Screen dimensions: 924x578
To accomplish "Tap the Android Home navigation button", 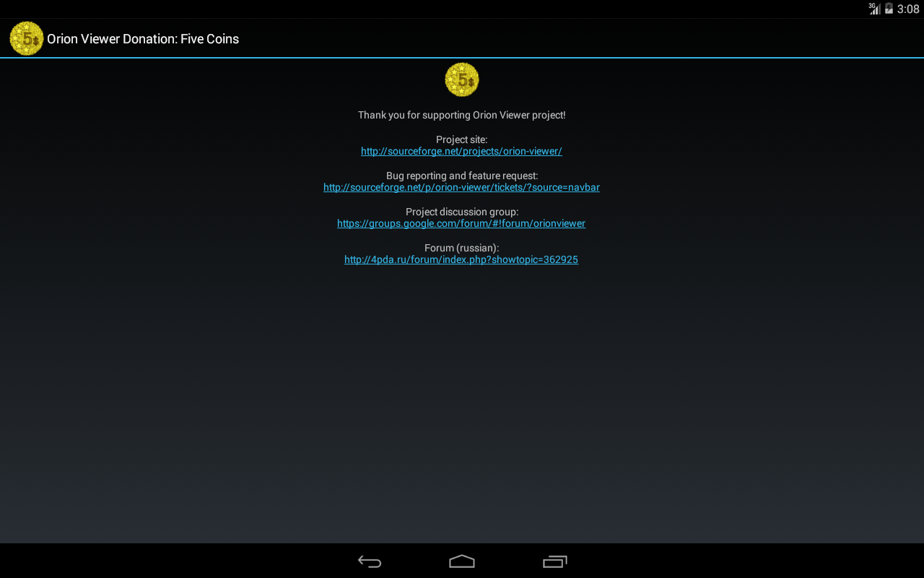I will coord(462,561).
